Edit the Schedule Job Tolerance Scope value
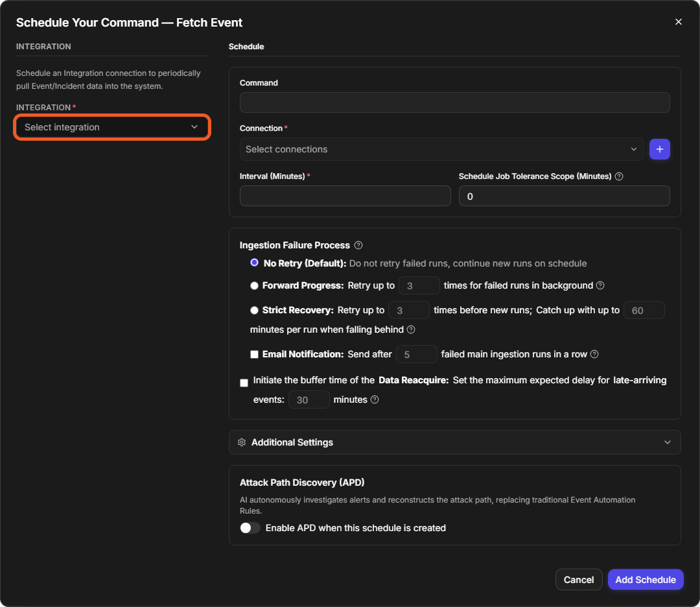 [x=565, y=196]
